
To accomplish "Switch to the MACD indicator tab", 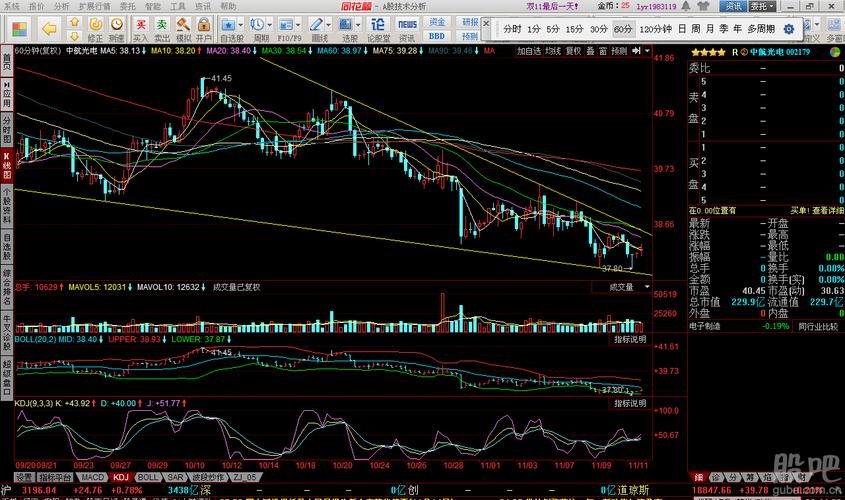I will (92, 477).
